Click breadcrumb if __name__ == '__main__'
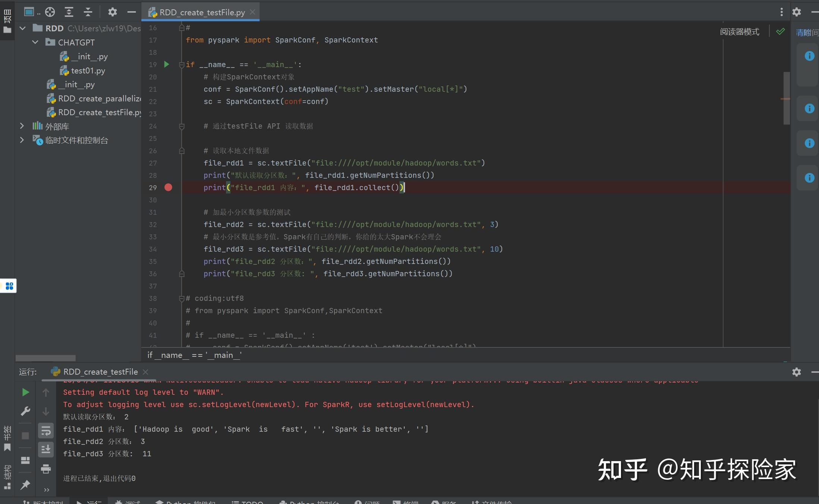The width and height of the screenshot is (819, 504). 194,355
